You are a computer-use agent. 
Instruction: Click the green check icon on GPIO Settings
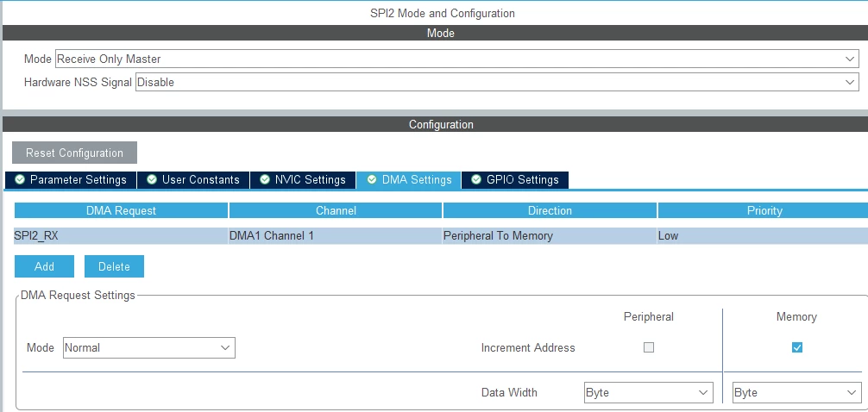[x=476, y=180]
